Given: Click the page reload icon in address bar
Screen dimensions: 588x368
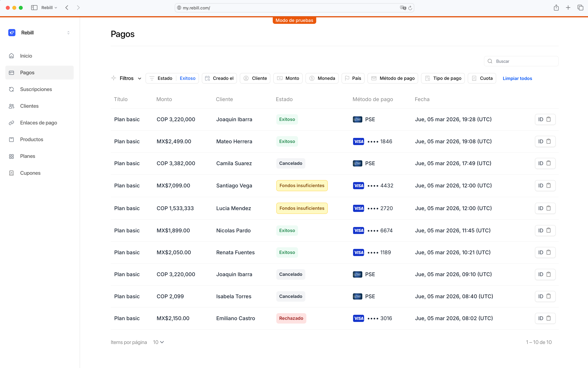Looking at the screenshot, I should point(410,8).
